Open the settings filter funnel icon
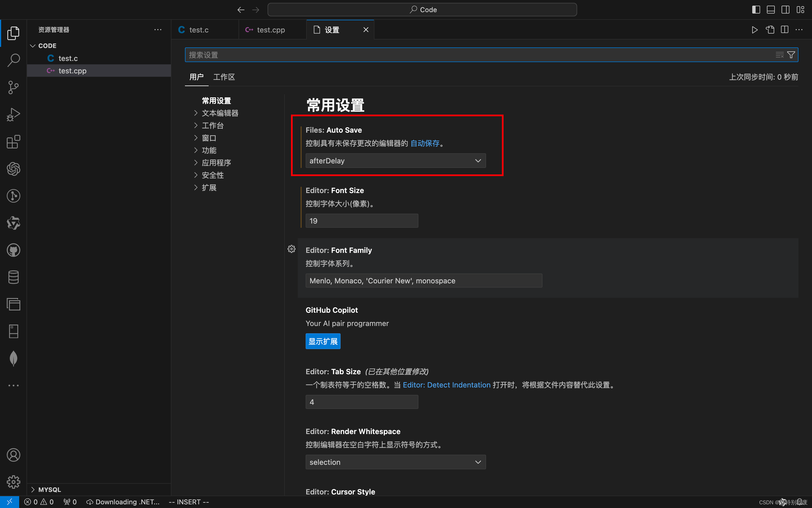The image size is (812, 508). 791,55
